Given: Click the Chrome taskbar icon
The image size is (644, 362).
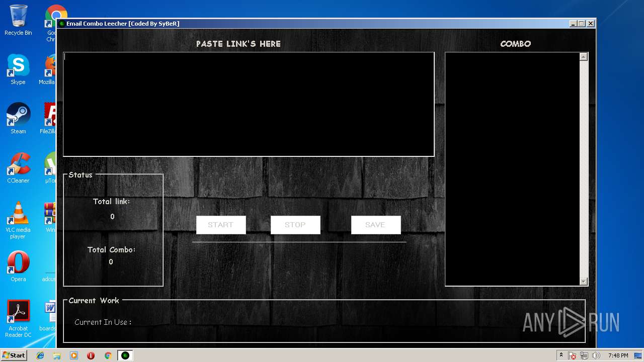Looking at the screenshot, I should pos(108,355).
